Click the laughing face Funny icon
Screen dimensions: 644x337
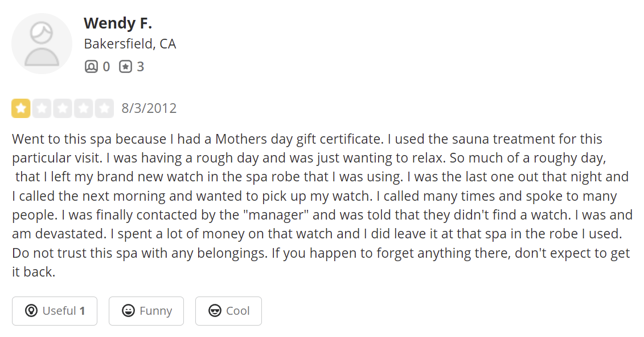tap(129, 311)
